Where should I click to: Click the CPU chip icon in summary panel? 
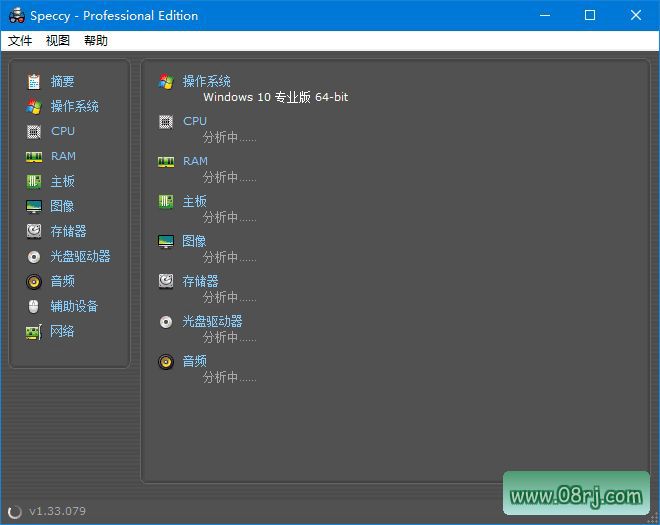point(166,122)
